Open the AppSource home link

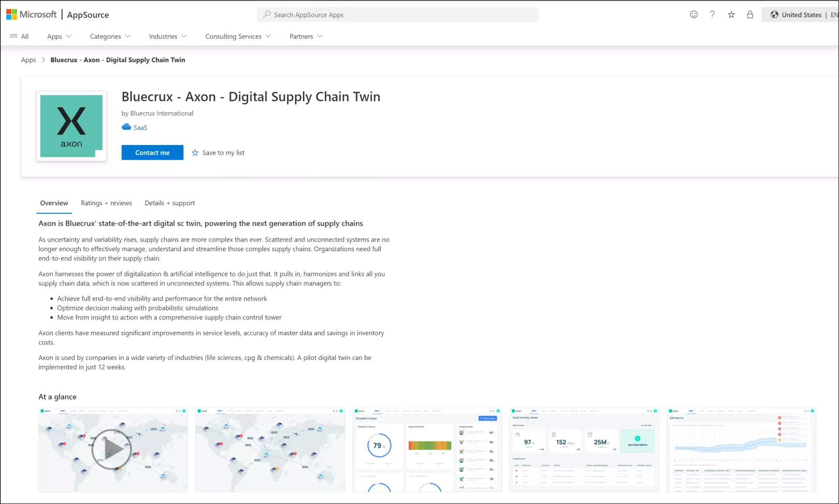[88, 14]
